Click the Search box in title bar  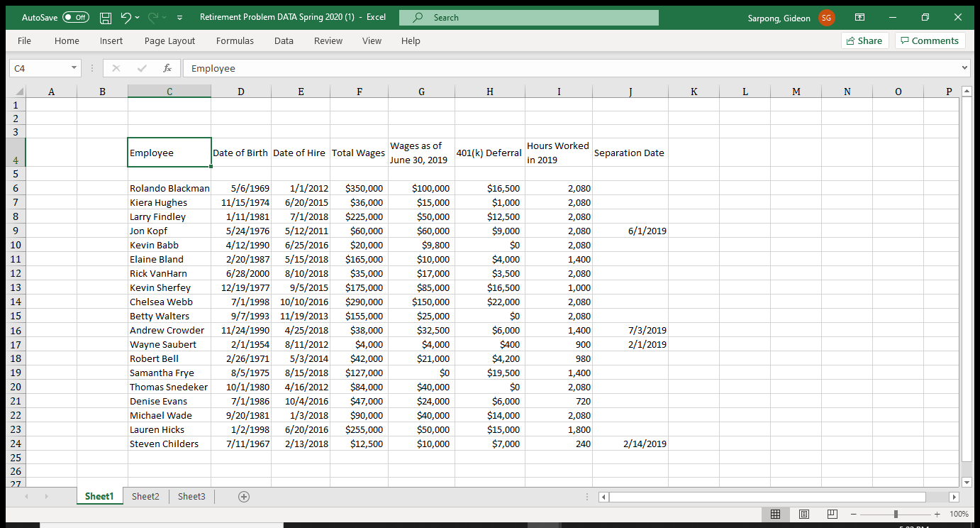point(528,17)
